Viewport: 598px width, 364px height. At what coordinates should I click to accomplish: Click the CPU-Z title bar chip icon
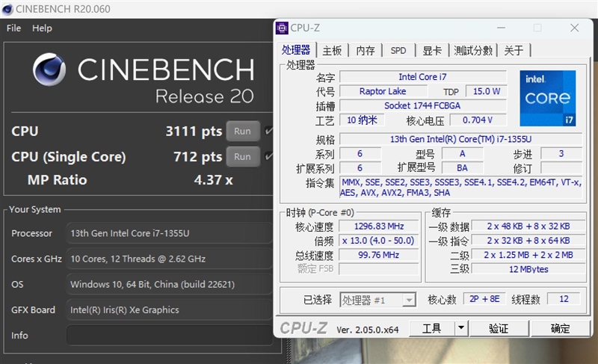282,28
